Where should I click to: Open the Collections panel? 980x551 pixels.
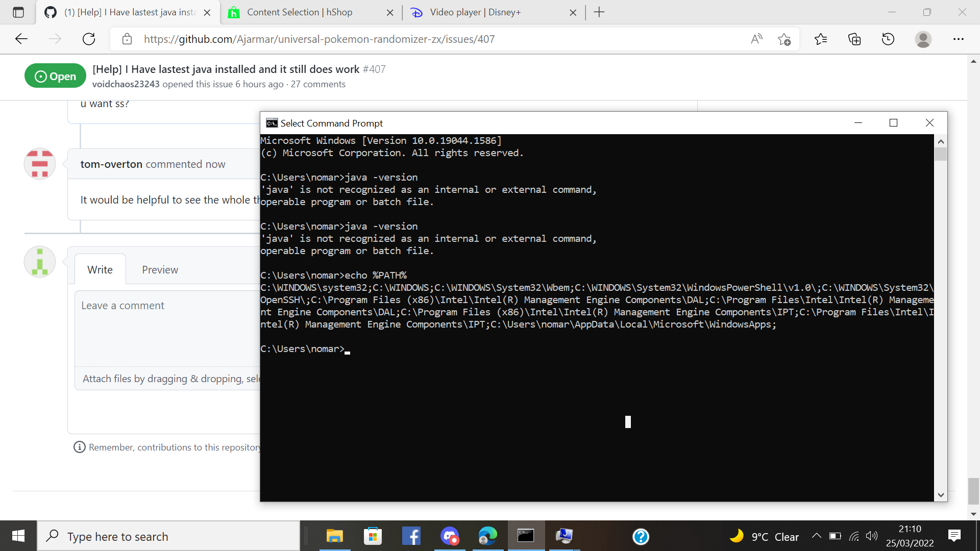click(854, 39)
